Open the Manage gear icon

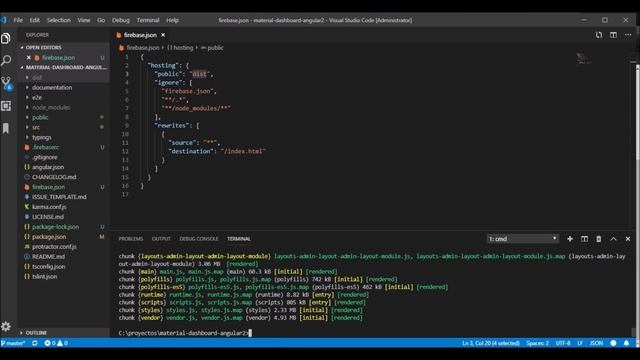(x=6, y=326)
